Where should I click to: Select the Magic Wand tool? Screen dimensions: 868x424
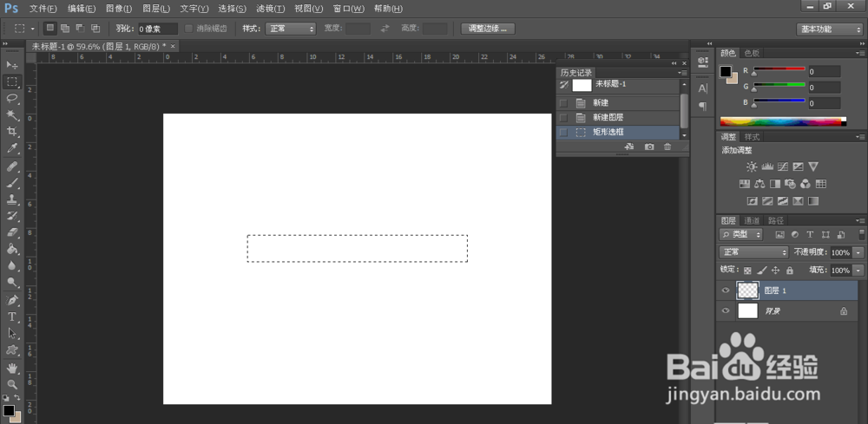point(11,115)
